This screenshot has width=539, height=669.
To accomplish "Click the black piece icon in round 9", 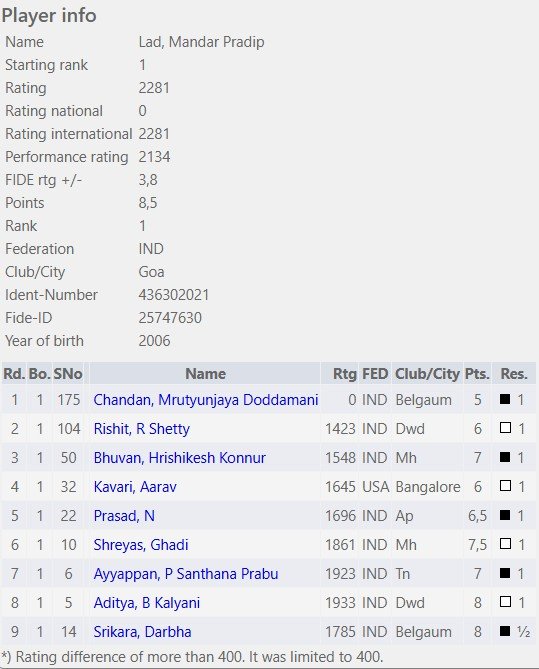I will point(505,631).
